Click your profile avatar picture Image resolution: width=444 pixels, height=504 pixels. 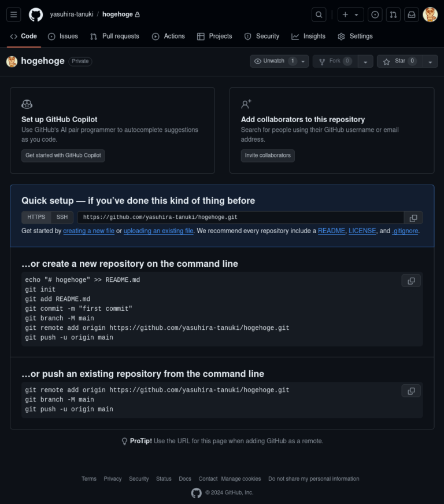click(430, 14)
